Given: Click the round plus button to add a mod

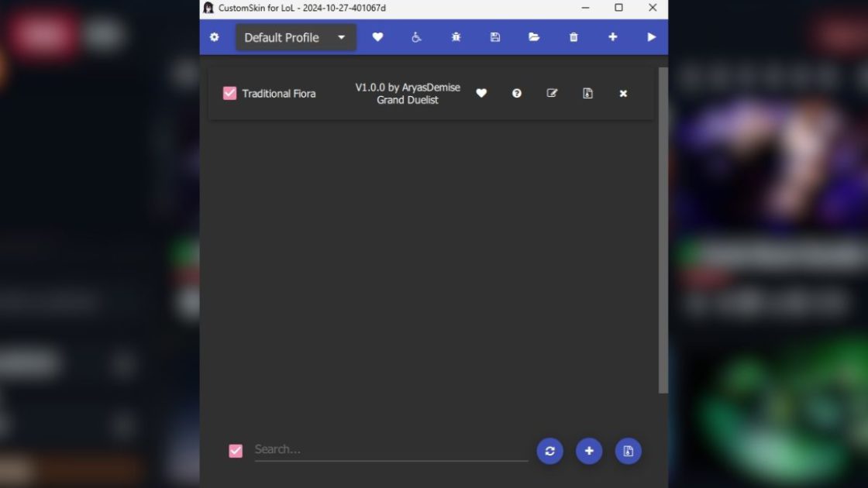Looking at the screenshot, I should click(589, 451).
